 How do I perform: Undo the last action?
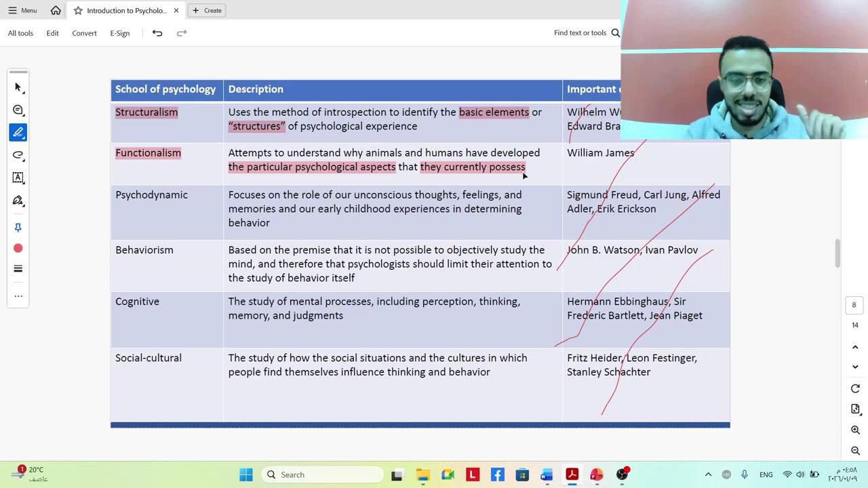(157, 33)
